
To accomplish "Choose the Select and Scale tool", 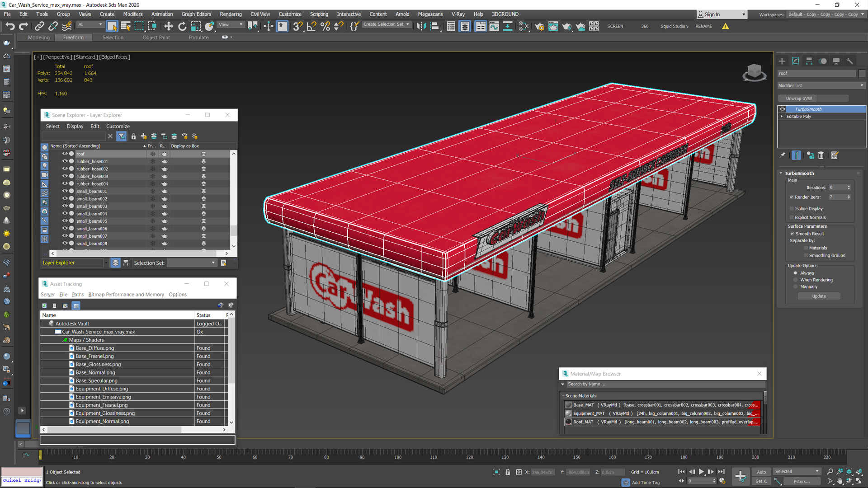I will pos(196,26).
